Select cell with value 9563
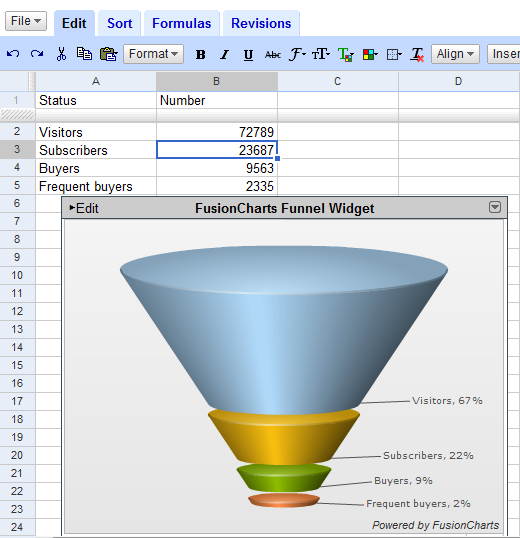The width and height of the screenshot is (520, 538). coord(216,168)
